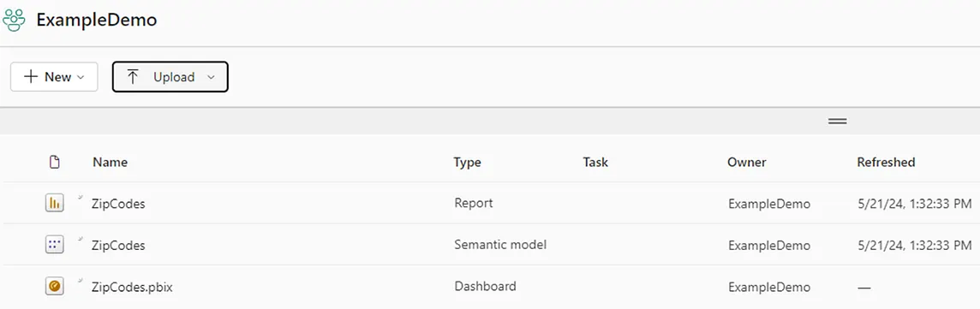Open the ZipCodes semantic model item

(x=118, y=246)
